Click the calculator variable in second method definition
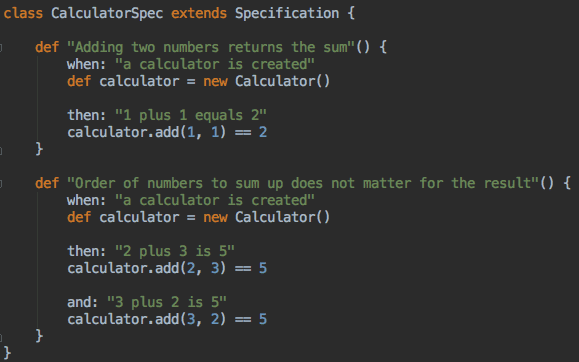Image resolution: width=579 pixels, height=362 pixels. 139,217
